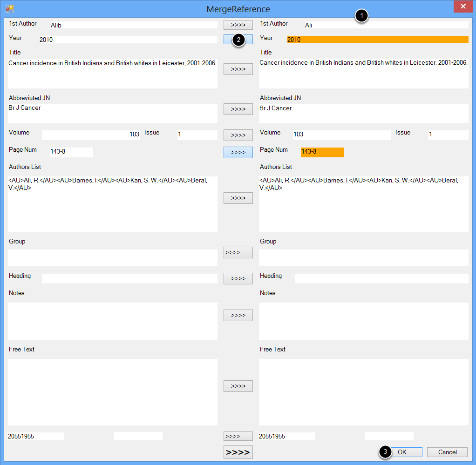Copy Abbreviated JN using its >>>> button
Viewport: 476px width, 465px height.
pos(238,109)
